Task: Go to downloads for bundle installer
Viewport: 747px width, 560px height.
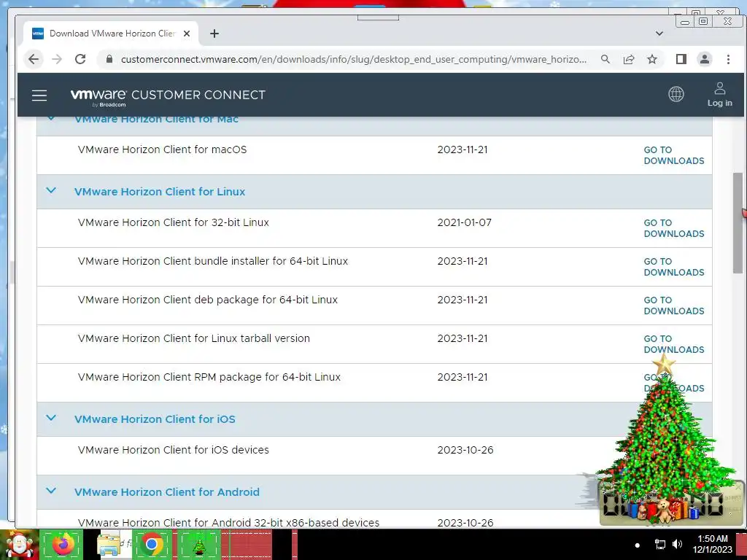Action: point(673,267)
